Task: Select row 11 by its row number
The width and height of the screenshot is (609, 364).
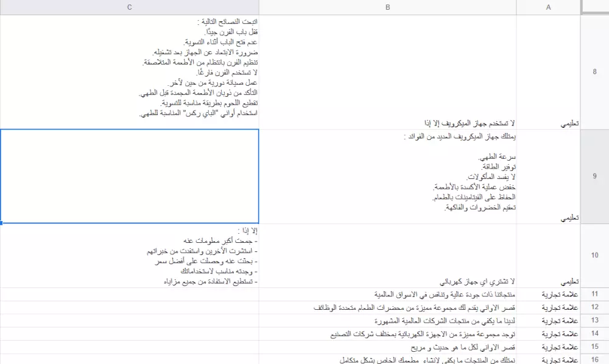Action: pos(594,295)
